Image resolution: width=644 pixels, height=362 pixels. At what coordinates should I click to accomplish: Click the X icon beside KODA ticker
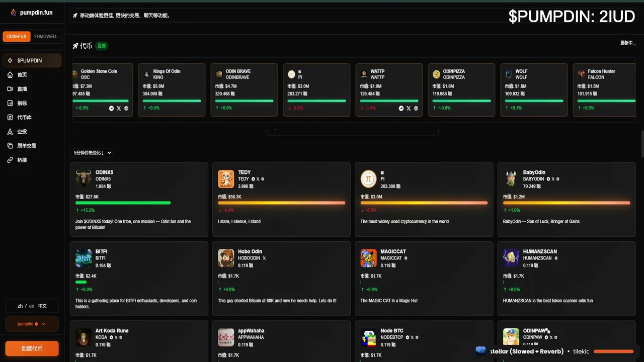click(x=116, y=337)
